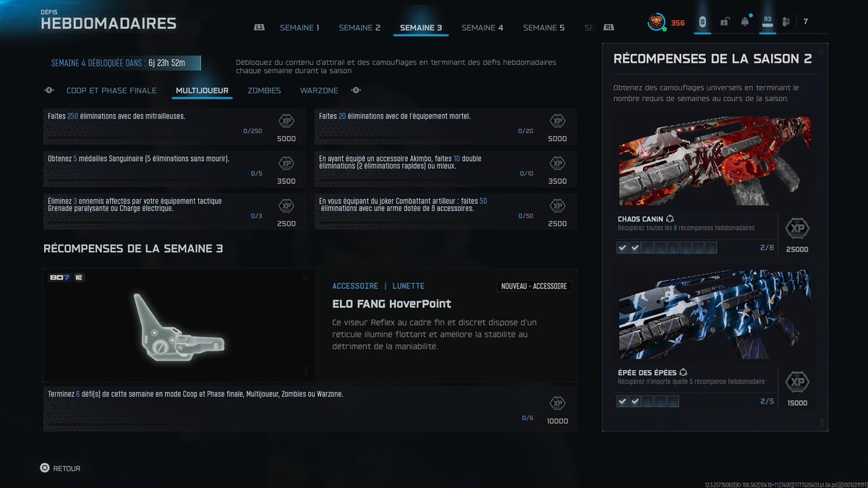Click the universal camo icon beside CHAOS CANIN
The width and height of the screenshot is (868, 488).
[671, 218]
